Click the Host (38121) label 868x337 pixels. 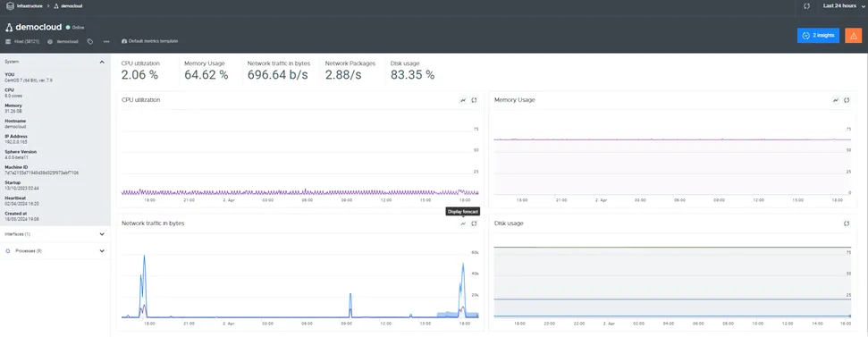(26, 41)
